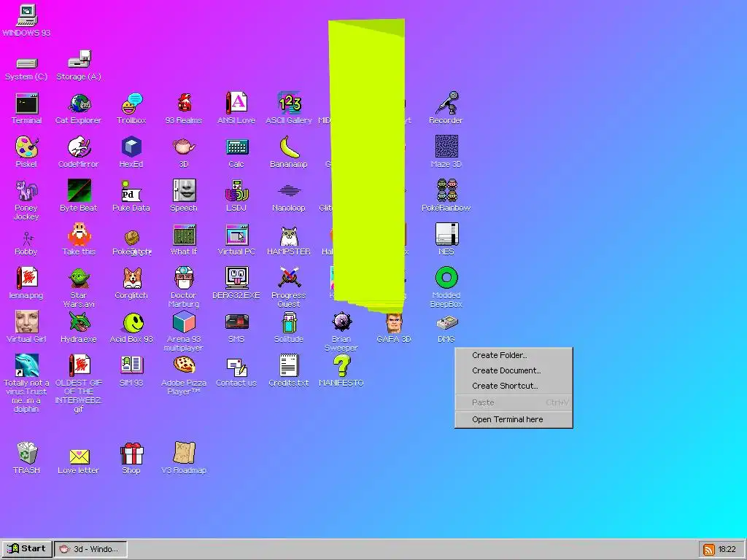Screen dimensions: 747x560
Task: Open Maze 3D icon
Action: [446, 147]
